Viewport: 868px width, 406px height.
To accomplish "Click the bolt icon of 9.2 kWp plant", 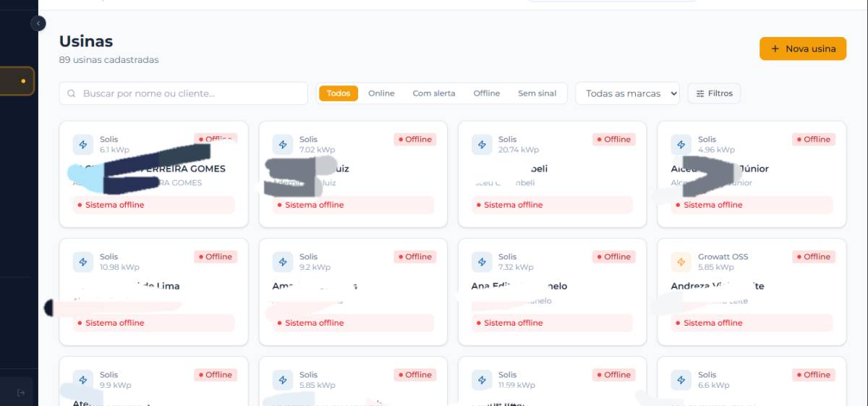I will tap(283, 261).
